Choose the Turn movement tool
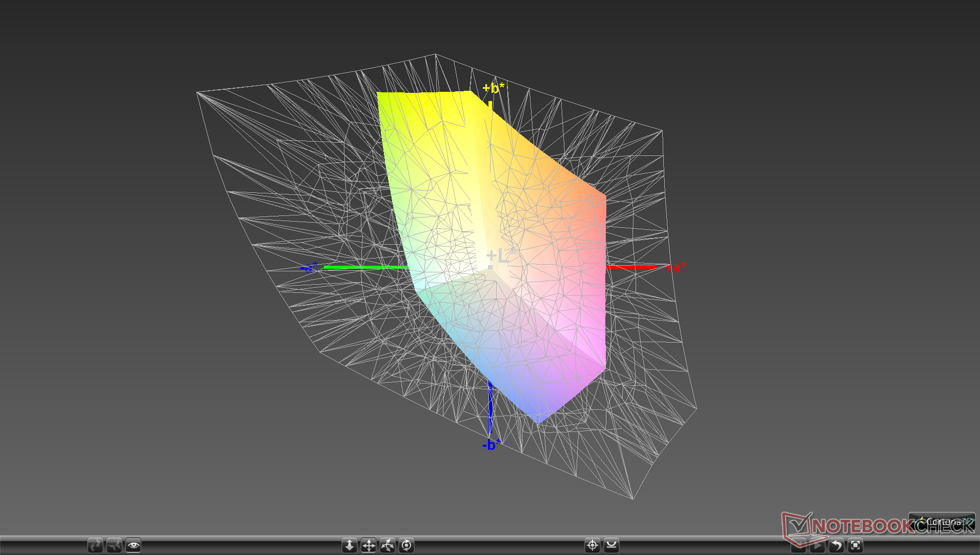 pos(387,545)
